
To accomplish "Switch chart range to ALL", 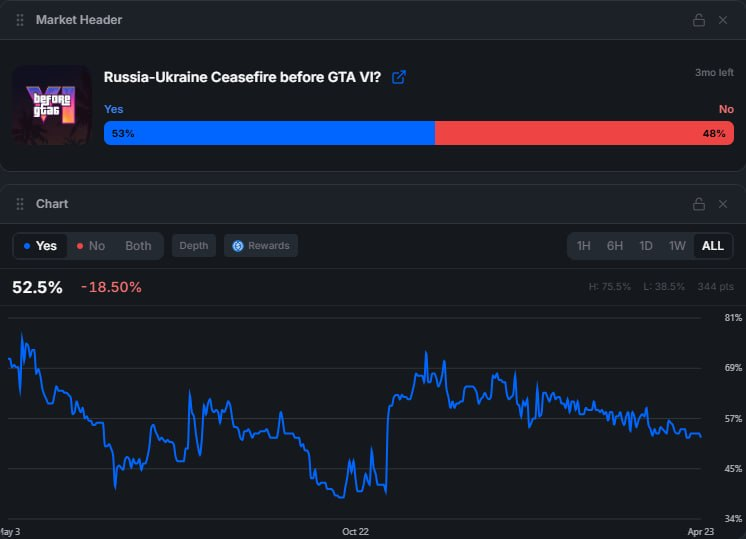I will click(713, 246).
